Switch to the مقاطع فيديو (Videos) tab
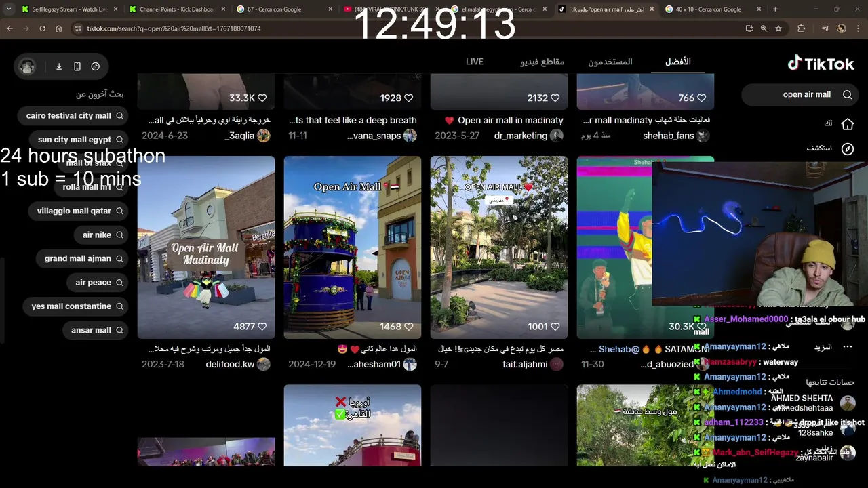The height and width of the screenshot is (488, 868). (542, 62)
